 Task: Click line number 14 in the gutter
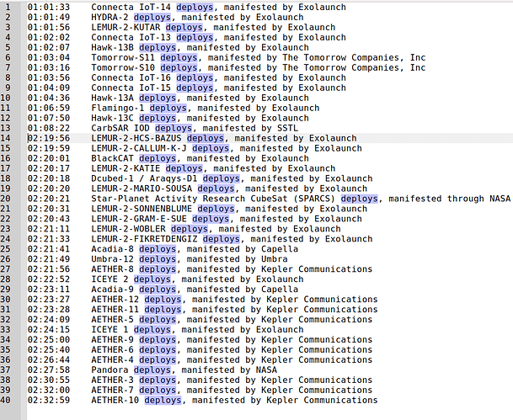point(5,138)
